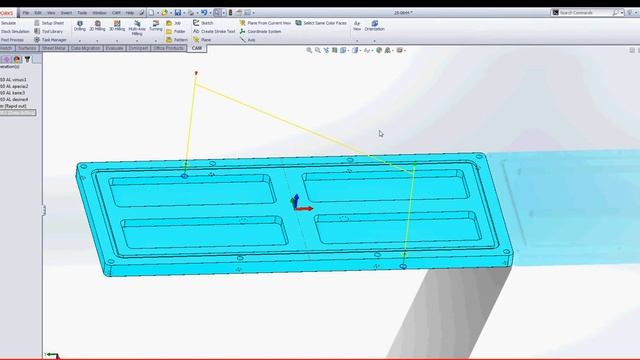This screenshot has height=360, width=640.
Task: Switch to the Evaluate tab
Action: coord(114,48)
